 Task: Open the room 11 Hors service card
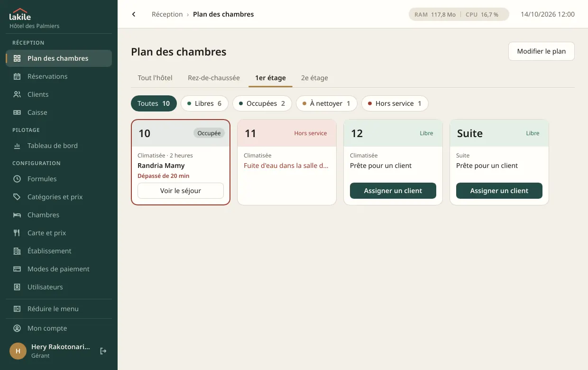click(287, 162)
